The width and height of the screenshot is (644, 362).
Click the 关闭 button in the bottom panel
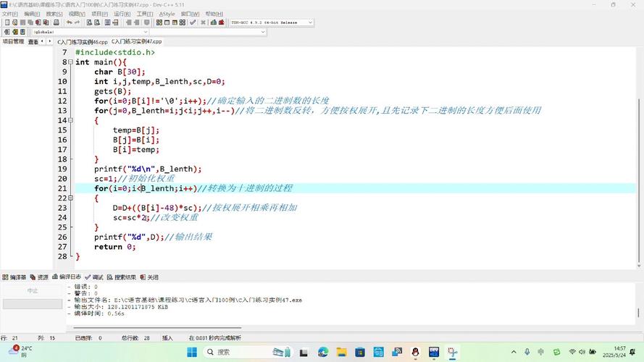[150, 277]
